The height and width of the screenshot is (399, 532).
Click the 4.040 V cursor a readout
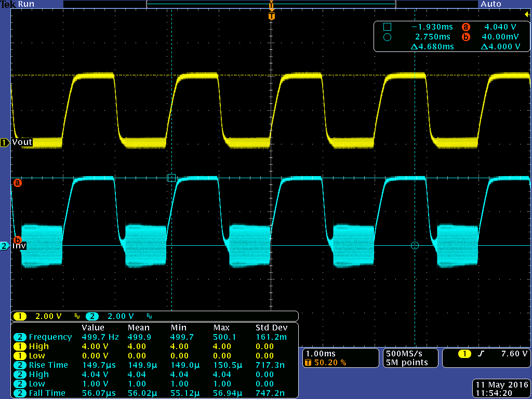pyautogui.click(x=500, y=27)
